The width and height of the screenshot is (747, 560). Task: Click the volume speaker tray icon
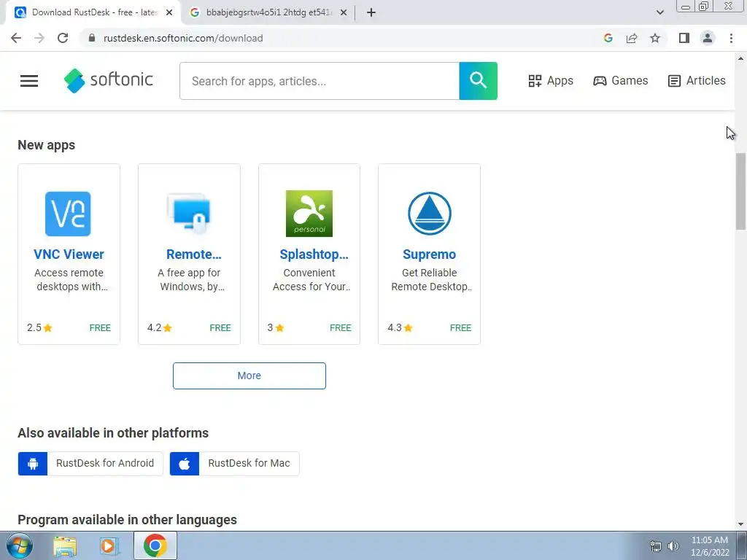673,546
